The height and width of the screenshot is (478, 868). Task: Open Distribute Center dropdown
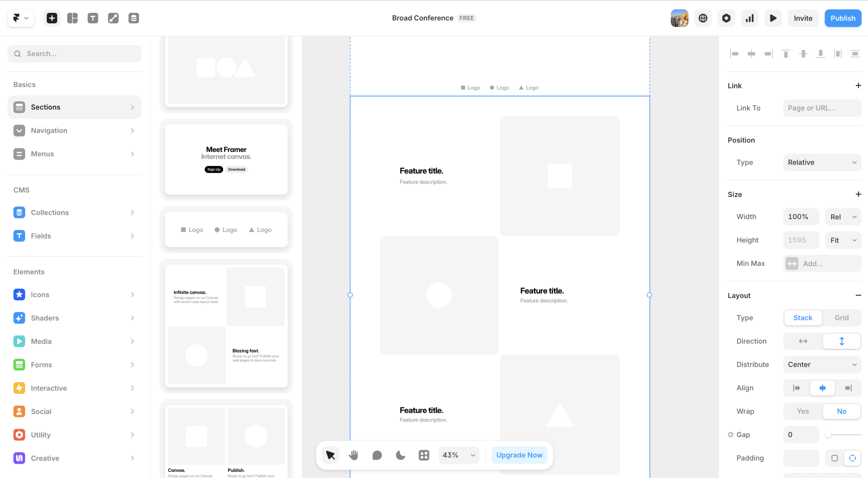point(822,364)
